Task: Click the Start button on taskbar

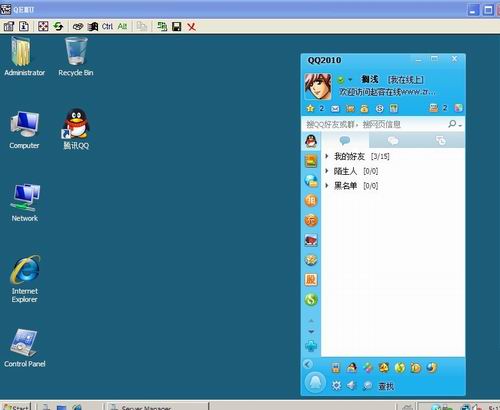Action: tap(17, 406)
